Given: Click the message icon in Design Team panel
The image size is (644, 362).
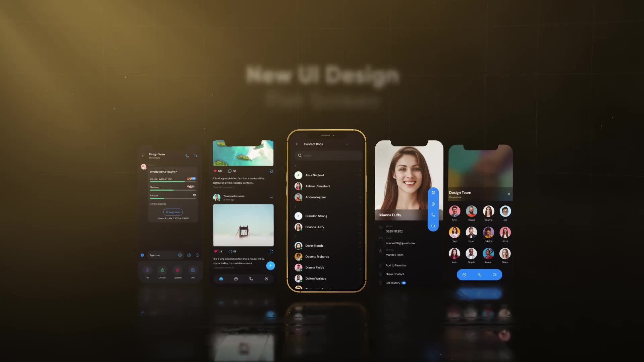Looking at the screenshot, I should pos(464,275).
